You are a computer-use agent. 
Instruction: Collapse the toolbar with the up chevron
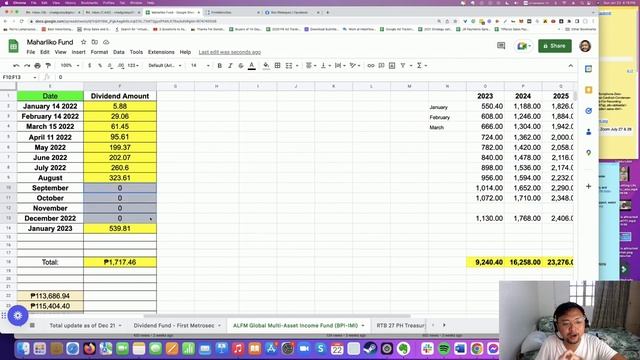click(571, 66)
